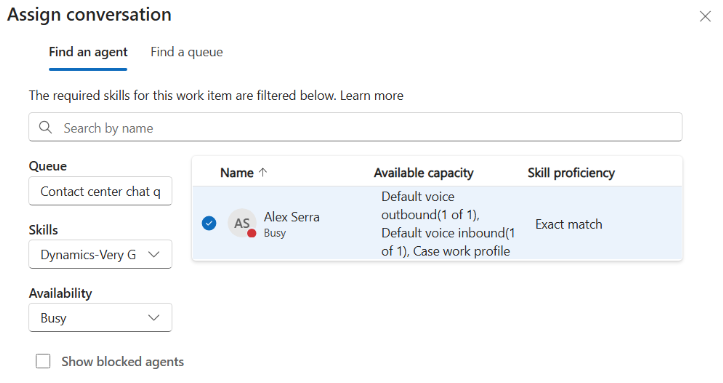Click the Available capacity column header
The height and width of the screenshot is (383, 723).
coord(423,172)
